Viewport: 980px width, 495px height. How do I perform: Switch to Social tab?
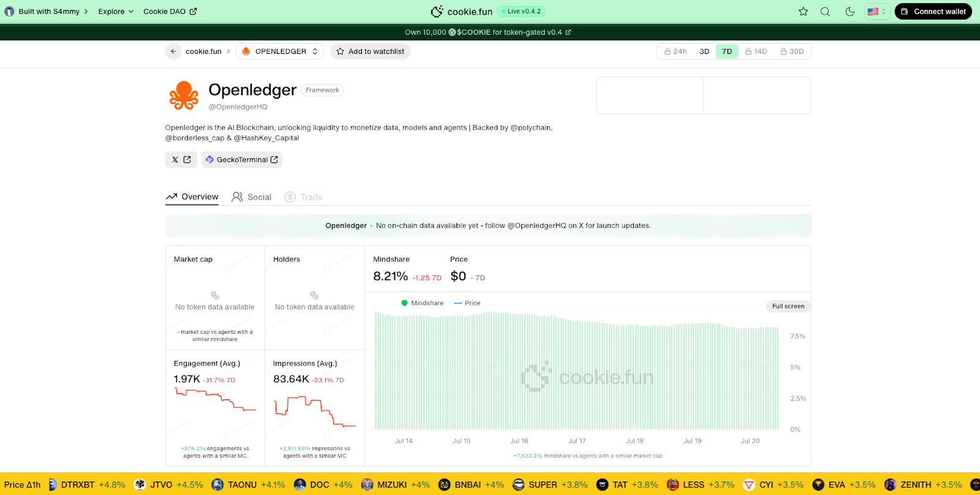251,197
